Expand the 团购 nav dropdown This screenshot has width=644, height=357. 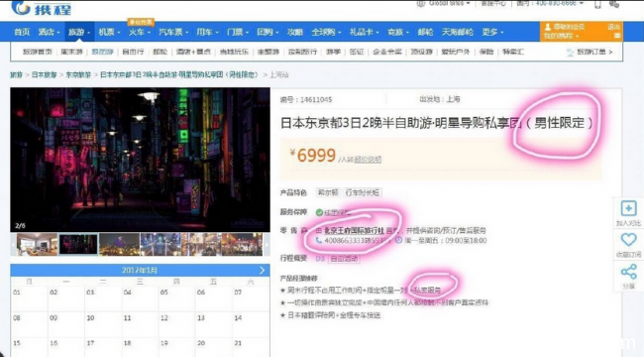[x=277, y=33]
